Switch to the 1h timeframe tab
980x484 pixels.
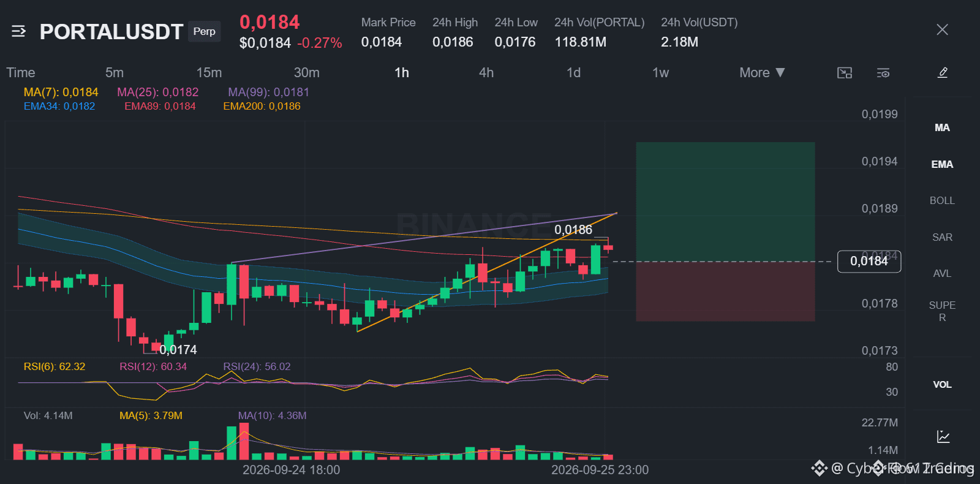pyautogui.click(x=401, y=72)
